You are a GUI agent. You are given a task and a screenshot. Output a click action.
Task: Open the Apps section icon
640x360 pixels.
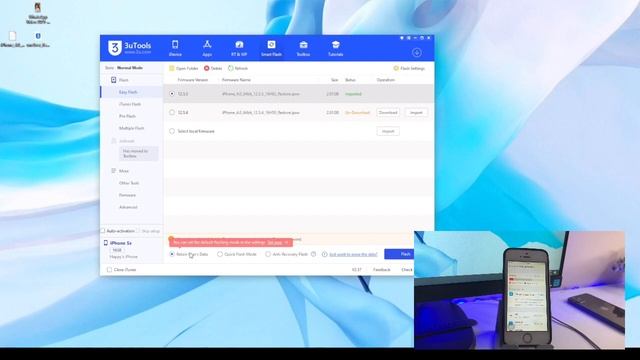207,44
